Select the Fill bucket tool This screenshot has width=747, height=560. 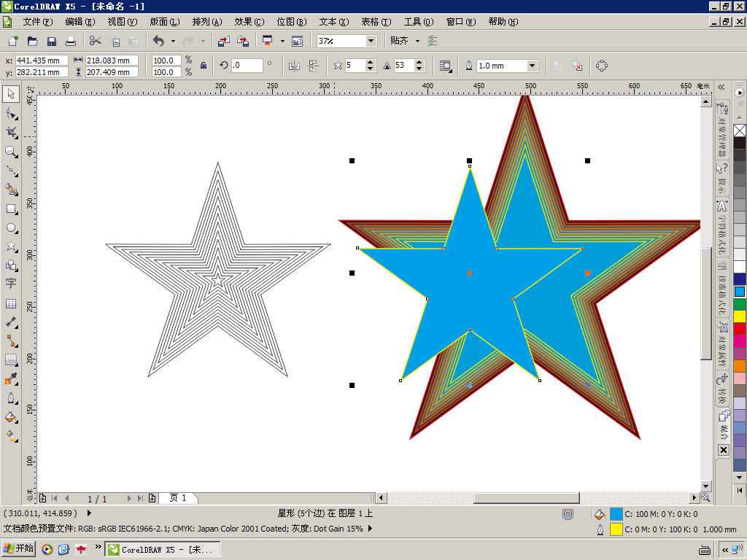[x=12, y=418]
